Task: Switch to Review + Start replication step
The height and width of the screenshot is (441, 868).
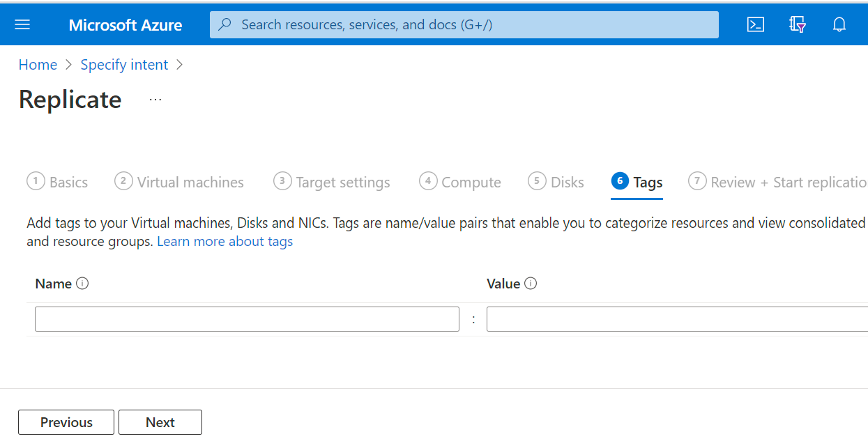Action: tap(777, 182)
